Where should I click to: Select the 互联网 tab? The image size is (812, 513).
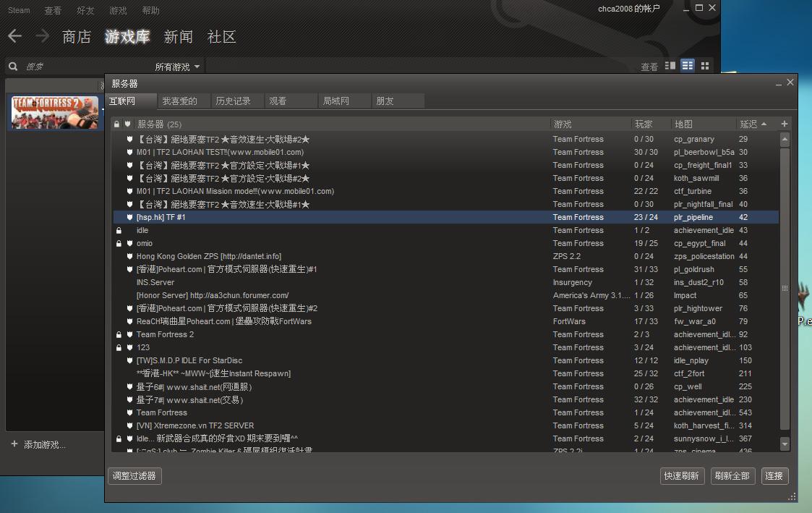132,101
